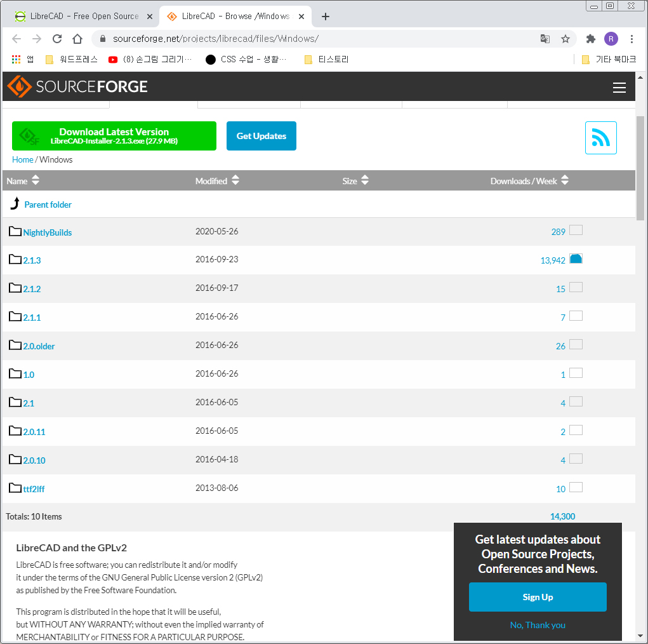
Task: Open the NightlyBuilds folder link
Action: pyautogui.click(x=47, y=232)
